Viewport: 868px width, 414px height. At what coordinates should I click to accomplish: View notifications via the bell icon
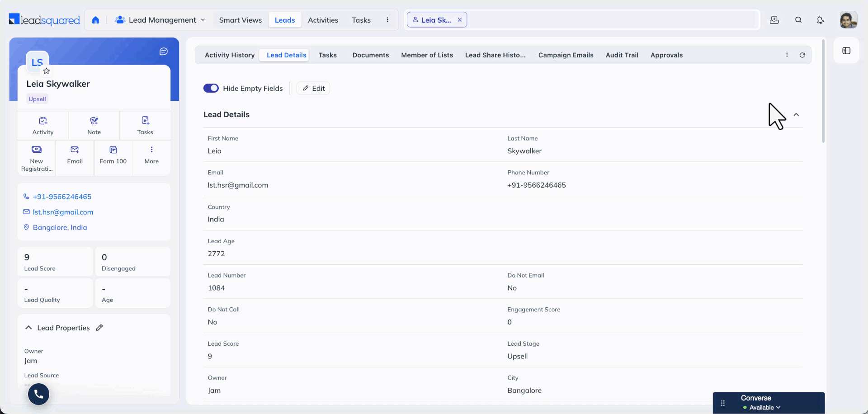tap(821, 20)
